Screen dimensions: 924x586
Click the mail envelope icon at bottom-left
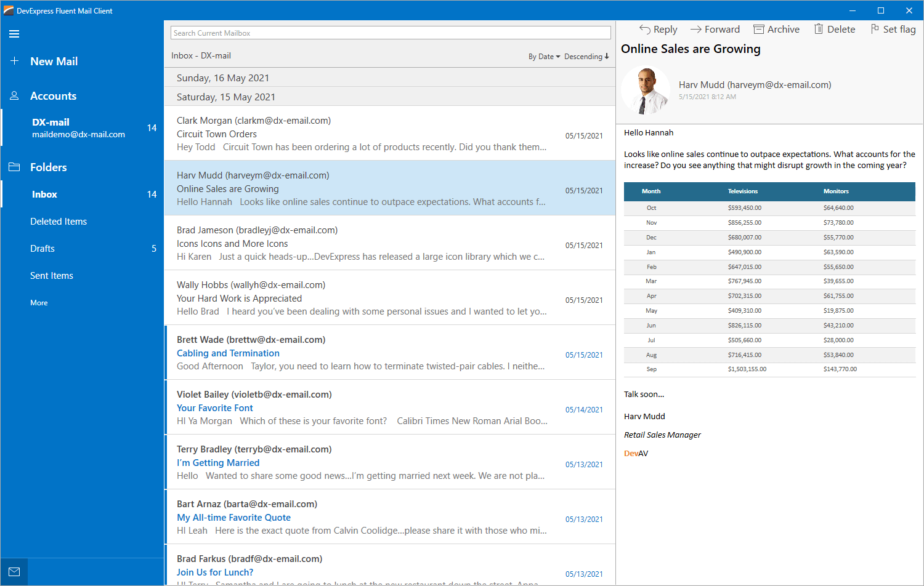pos(14,572)
